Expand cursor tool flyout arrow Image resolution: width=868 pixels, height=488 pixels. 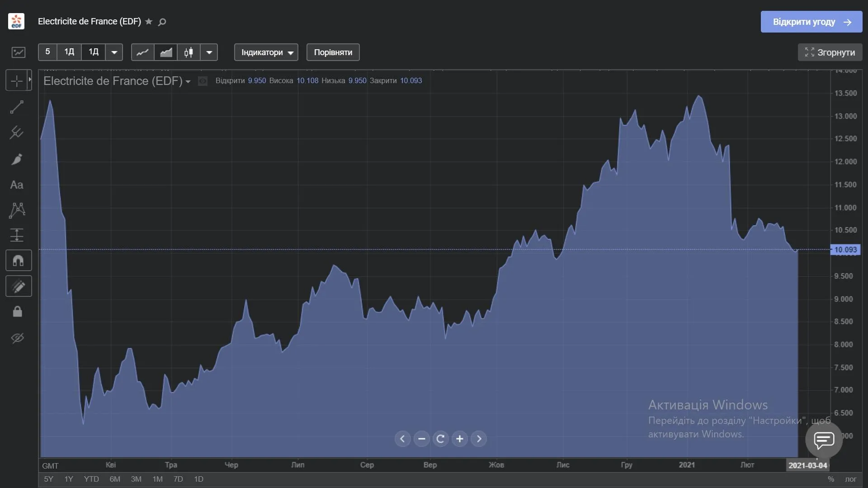click(x=30, y=80)
